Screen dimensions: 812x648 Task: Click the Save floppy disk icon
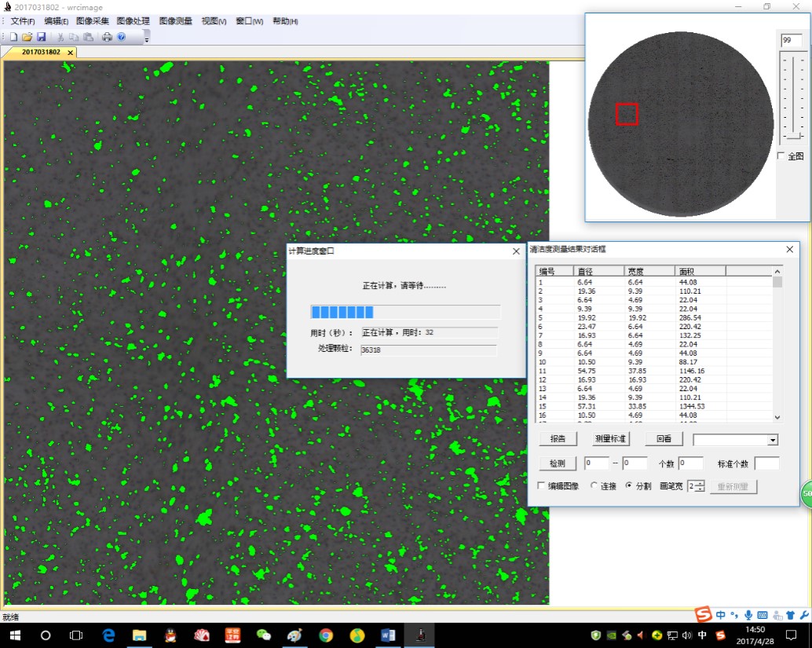pos(41,37)
